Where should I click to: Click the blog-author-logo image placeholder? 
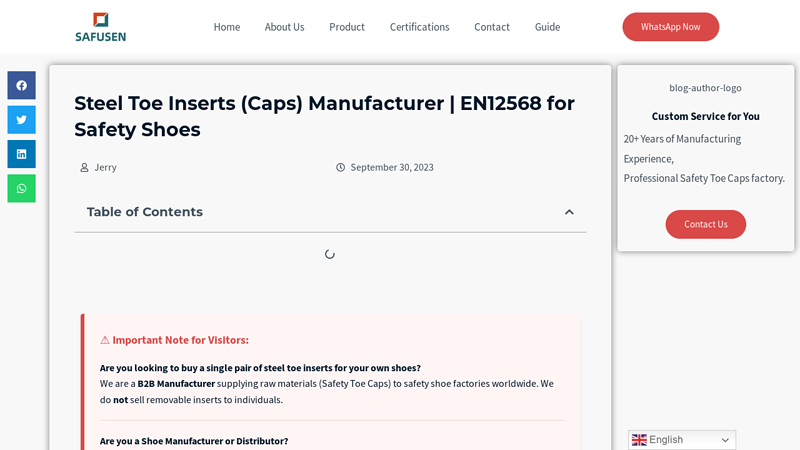click(x=705, y=88)
